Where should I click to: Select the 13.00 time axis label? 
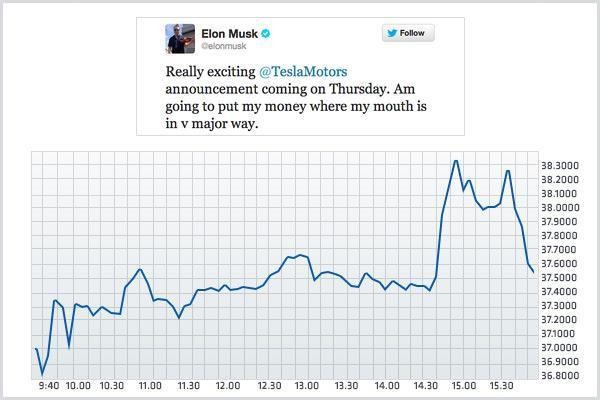click(x=305, y=384)
